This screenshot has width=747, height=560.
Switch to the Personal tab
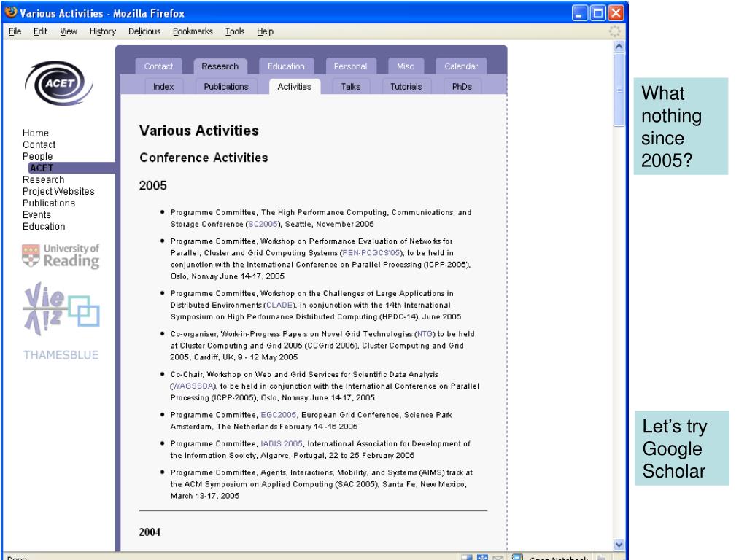pyautogui.click(x=351, y=66)
